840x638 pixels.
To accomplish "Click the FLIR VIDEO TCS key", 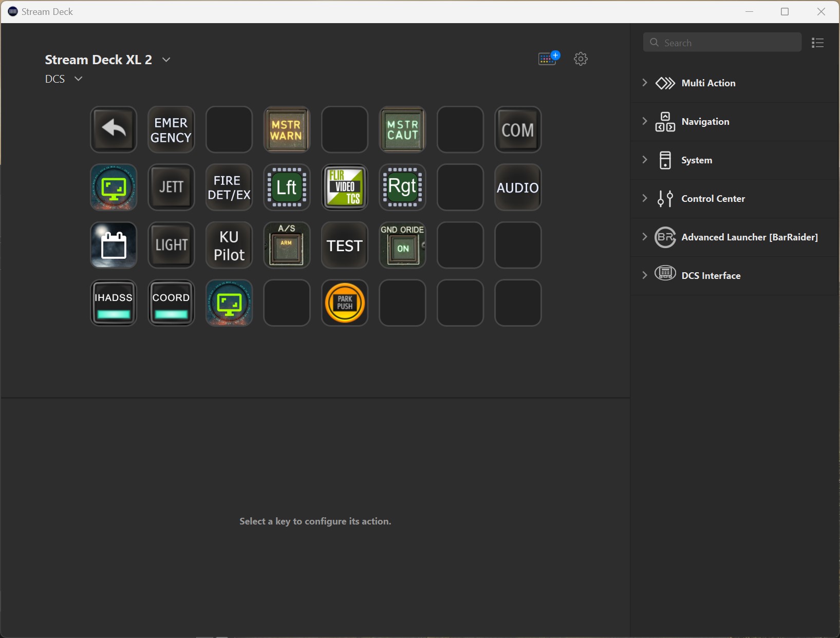I will pos(345,187).
